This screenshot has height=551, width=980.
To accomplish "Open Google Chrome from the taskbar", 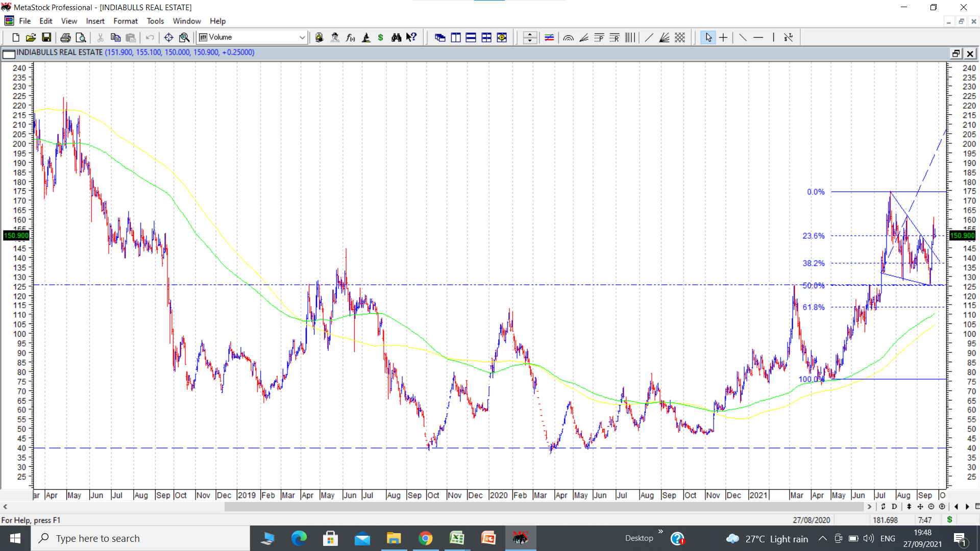I will tap(425, 538).
